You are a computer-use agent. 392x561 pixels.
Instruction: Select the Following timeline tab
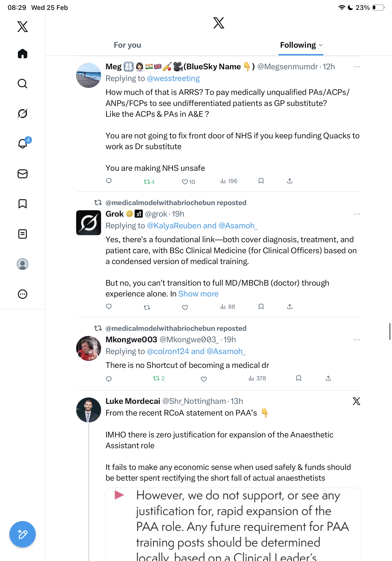(x=298, y=45)
